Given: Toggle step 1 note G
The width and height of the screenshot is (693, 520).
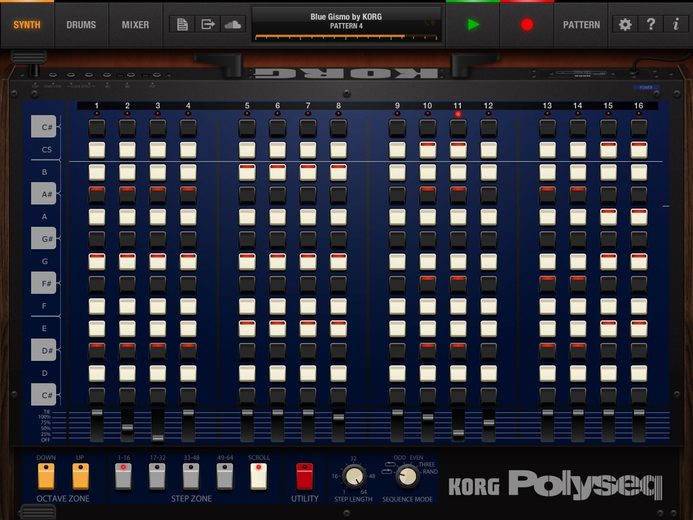Looking at the screenshot, I should [x=97, y=262].
